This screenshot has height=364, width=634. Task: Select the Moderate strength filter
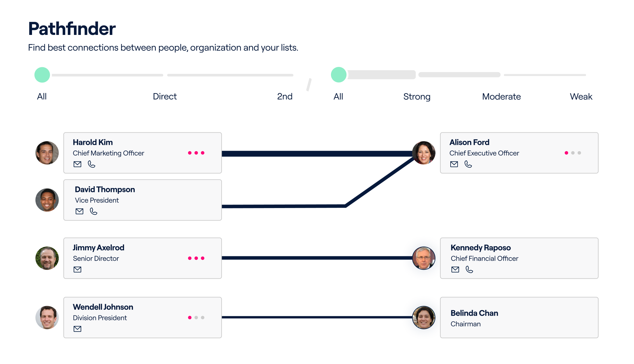[x=501, y=96]
